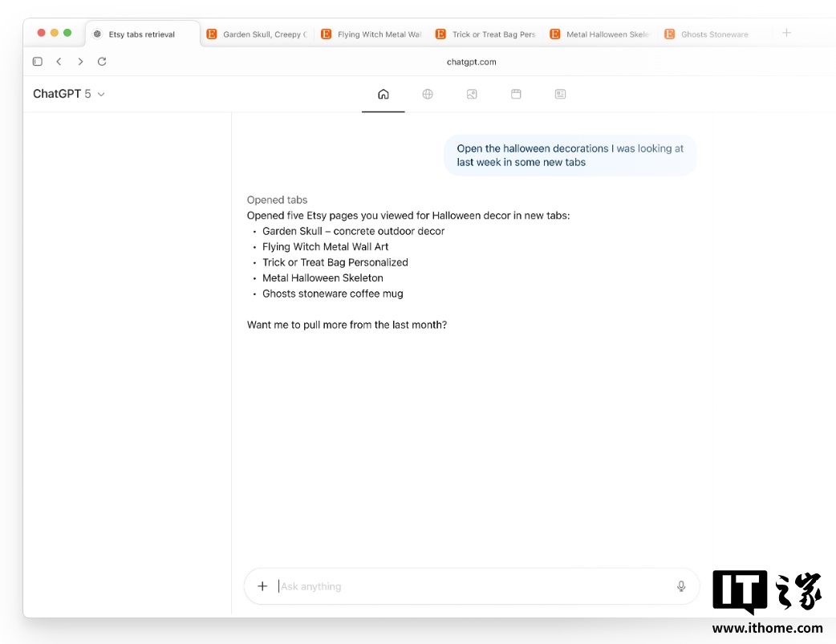Start voice input with microphone icon
Image resolution: width=836 pixels, height=644 pixels.
(681, 586)
